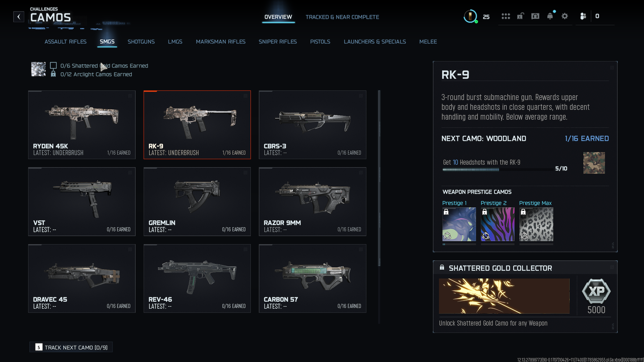This screenshot has width=644, height=362.
Task: Select the Sniper Rifles category
Action: [278, 42]
